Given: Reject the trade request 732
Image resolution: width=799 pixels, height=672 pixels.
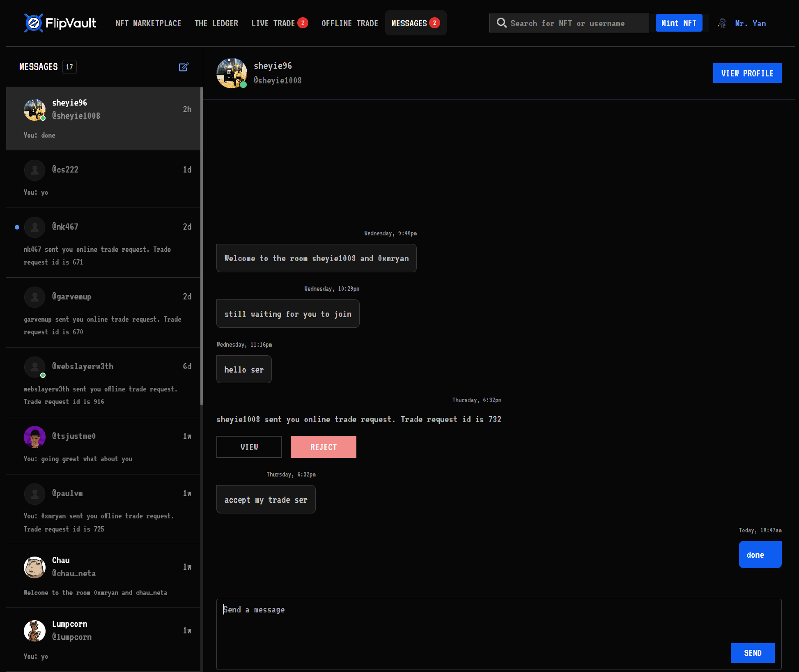Looking at the screenshot, I should pyautogui.click(x=323, y=447).
